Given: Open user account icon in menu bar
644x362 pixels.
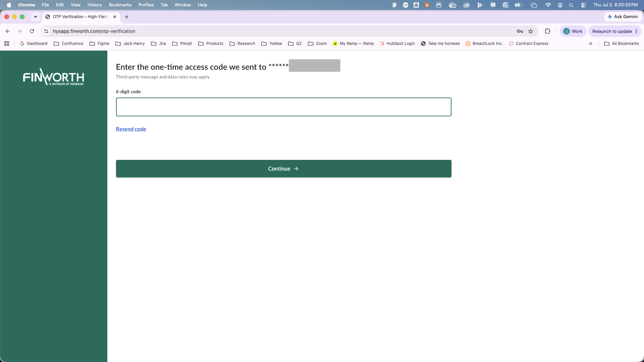Looking at the screenshot, I should point(560,5).
